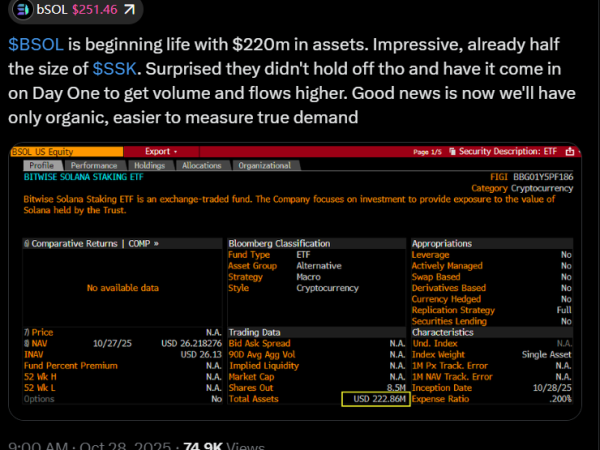Click the INAV USD 26.13 value
Screen dimensions: 600x450
pos(201,354)
